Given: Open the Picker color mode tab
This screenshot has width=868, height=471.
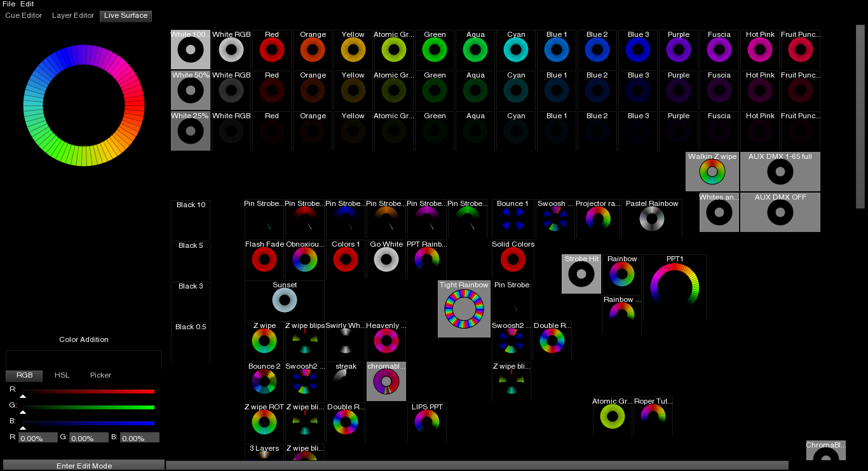Looking at the screenshot, I should [x=100, y=375].
